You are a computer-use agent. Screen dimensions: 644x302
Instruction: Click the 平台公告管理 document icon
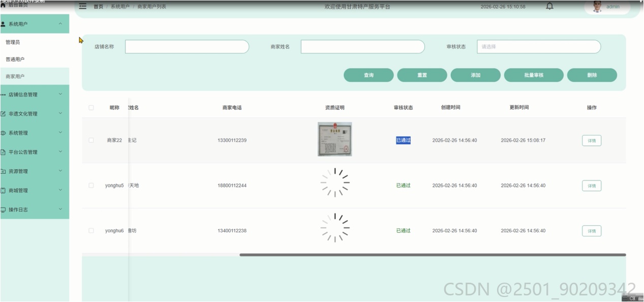[4, 152]
